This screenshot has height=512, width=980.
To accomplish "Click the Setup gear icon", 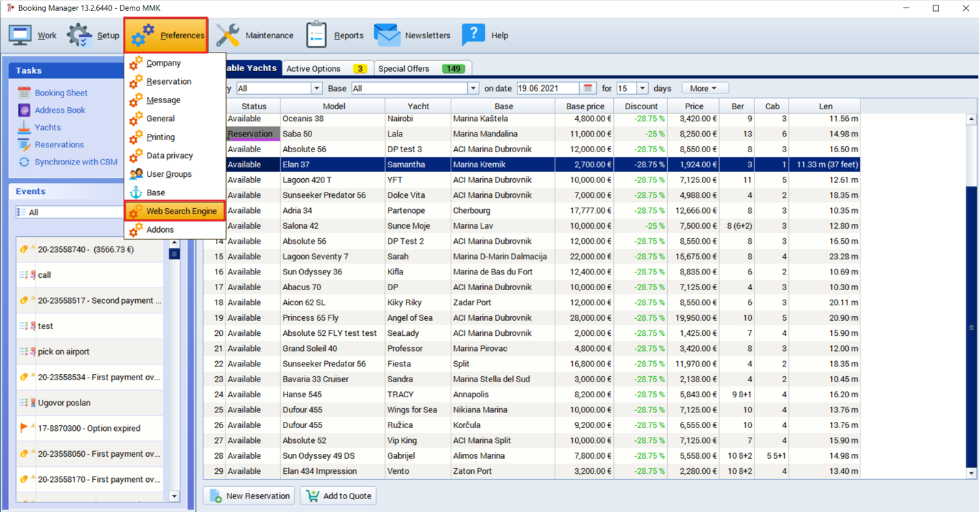I will 79,35.
